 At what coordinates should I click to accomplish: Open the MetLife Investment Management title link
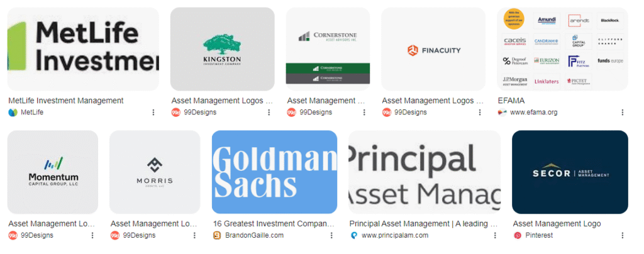66,101
